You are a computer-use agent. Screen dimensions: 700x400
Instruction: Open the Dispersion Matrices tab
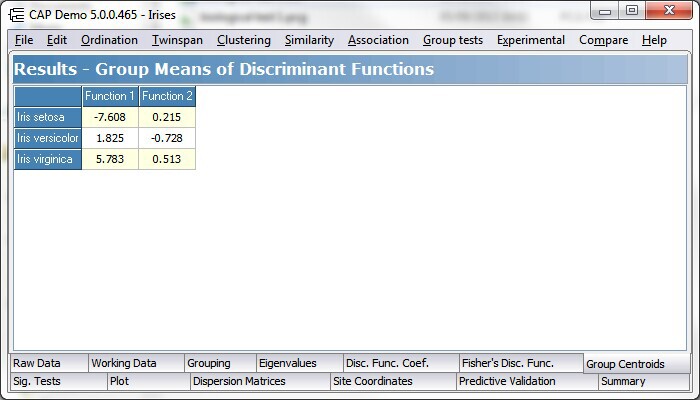(x=260, y=382)
